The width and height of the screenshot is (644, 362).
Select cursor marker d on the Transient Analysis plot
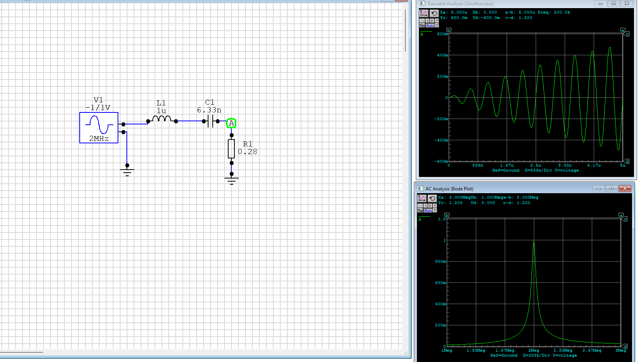click(x=627, y=161)
